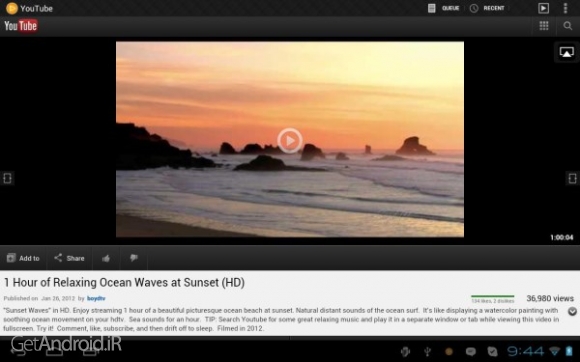Click the Published on date text
This screenshot has width=580, height=362.
(x=39, y=298)
